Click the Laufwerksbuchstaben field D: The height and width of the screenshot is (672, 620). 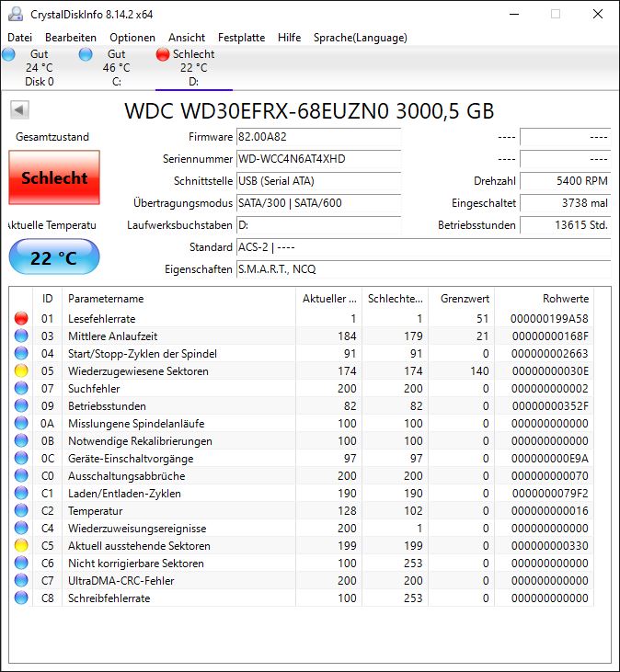318,225
